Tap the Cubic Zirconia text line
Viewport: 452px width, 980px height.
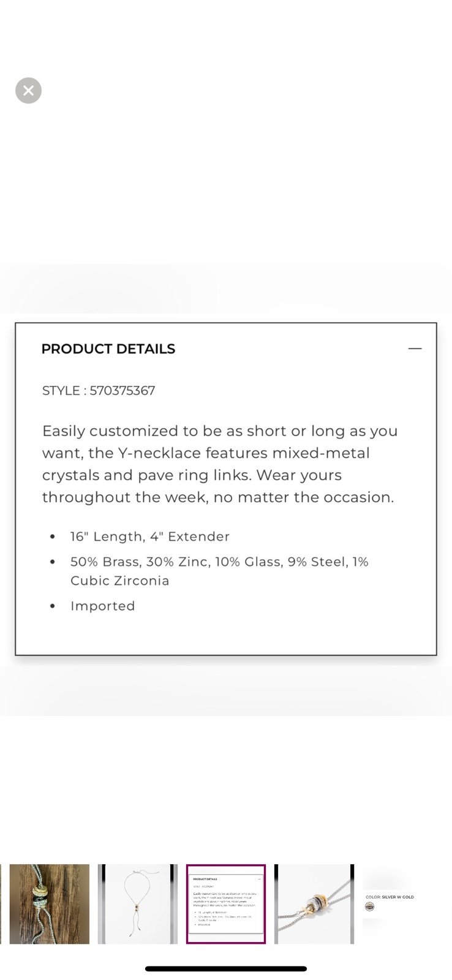120,581
